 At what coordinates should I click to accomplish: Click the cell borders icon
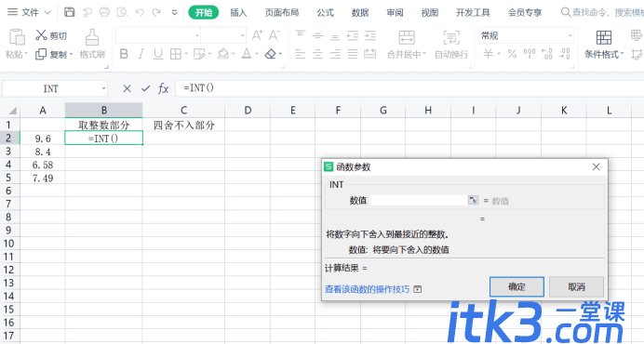pos(176,54)
